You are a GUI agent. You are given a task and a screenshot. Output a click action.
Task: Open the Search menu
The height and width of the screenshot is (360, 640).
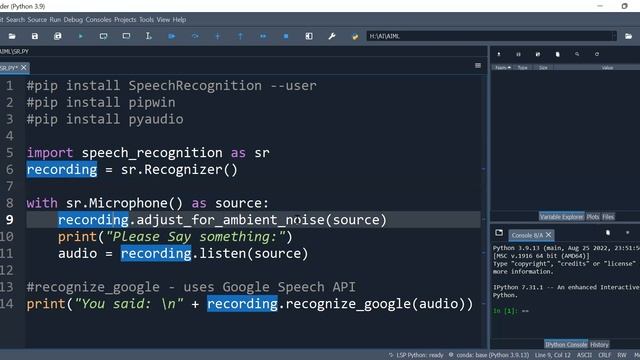pyautogui.click(x=16, y=20)
